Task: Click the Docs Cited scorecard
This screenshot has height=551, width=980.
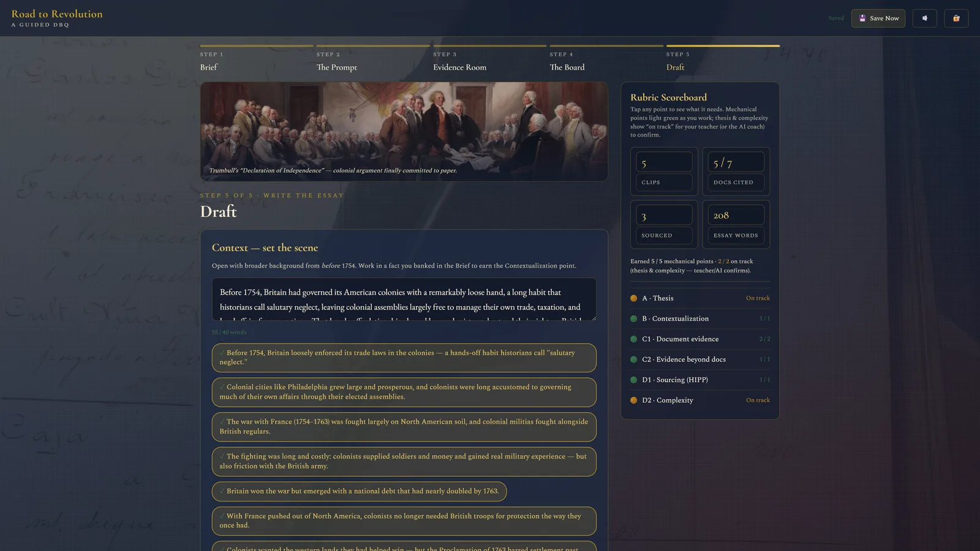Action: (x=736, y=171)
